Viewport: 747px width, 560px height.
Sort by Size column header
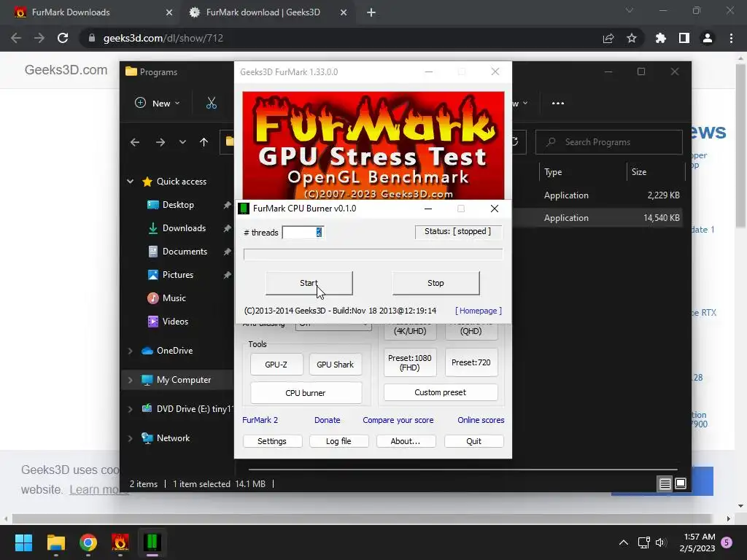[656, 172]
